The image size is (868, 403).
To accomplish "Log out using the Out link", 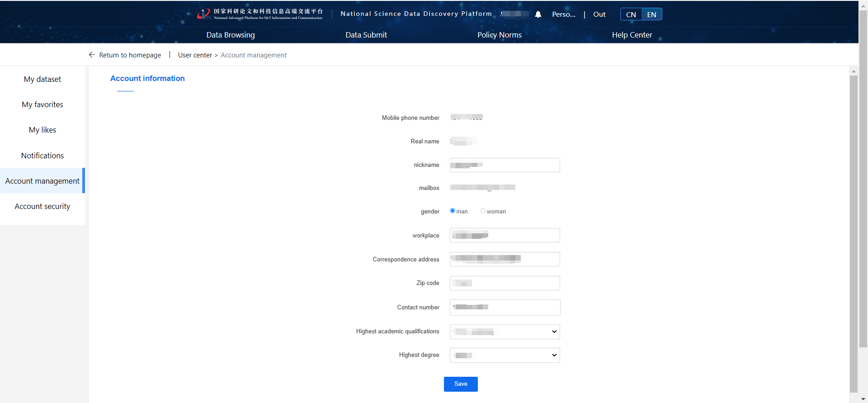I will coord(599,14).
